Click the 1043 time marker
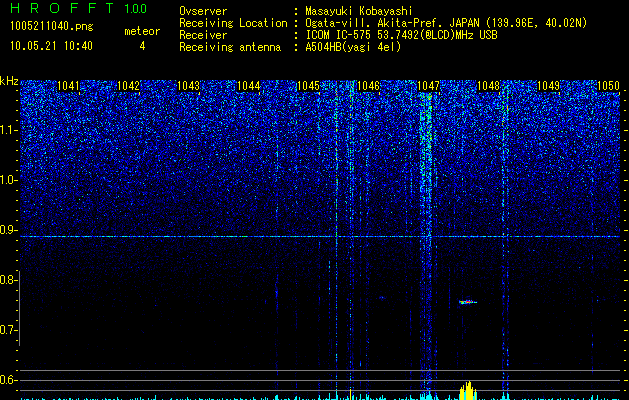Image resolution: width=629 pixels, height=400 pixels. pyautogui.click(x=188, y=86)
